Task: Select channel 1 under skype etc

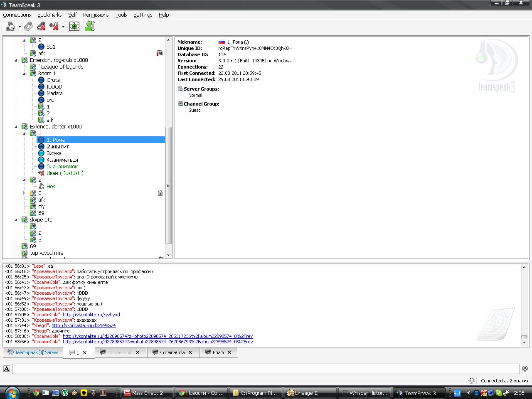Action: [40, 227]
